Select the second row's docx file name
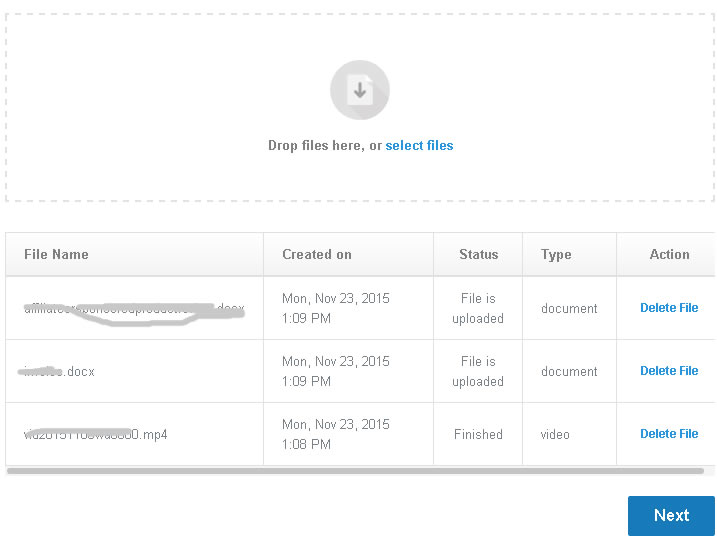The width and height of the screenshot is (717, 553). (x=60, y=372)
